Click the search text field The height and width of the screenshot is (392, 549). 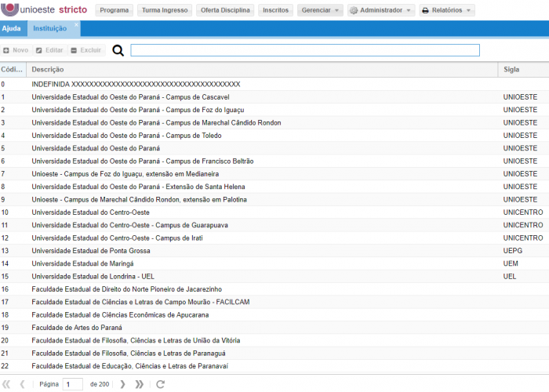[304, 50]
